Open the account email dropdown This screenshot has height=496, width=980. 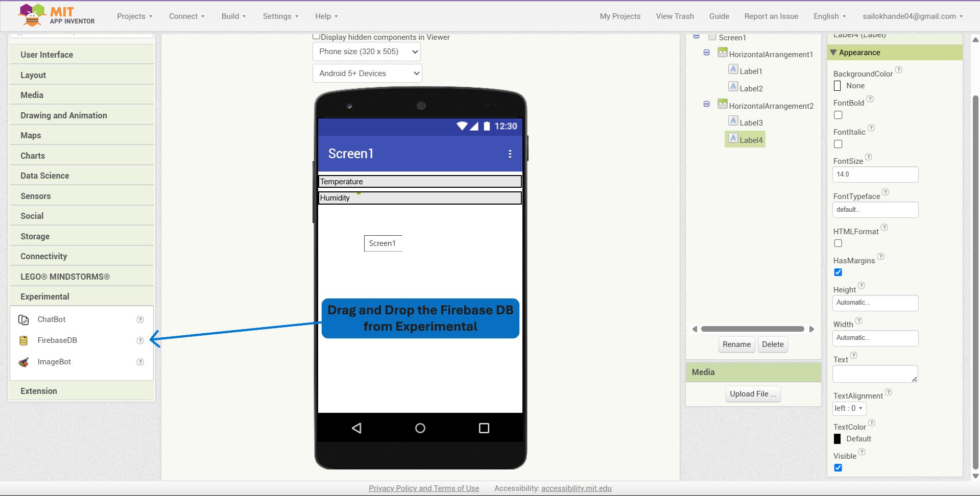pos(913,16)
